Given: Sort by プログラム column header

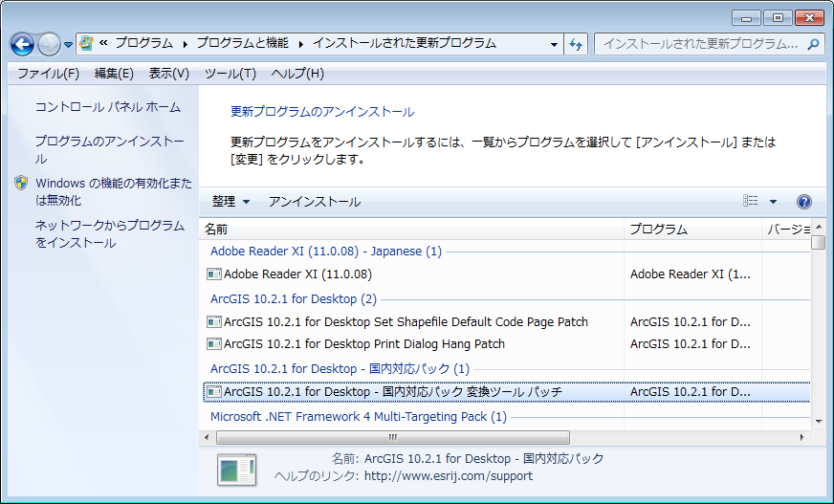Looking at the screenshot, I should [x=692, y=230].
